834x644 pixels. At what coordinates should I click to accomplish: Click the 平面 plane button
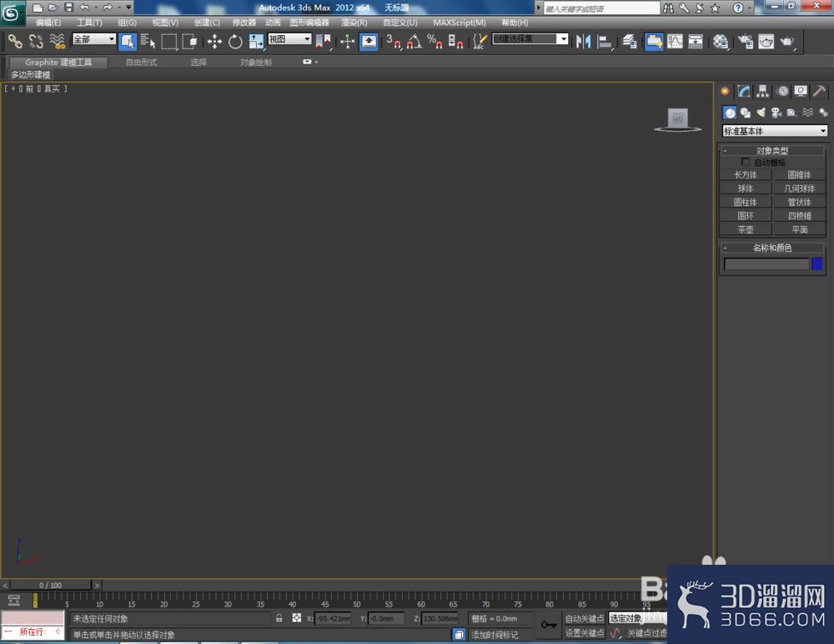pos(800,229)
